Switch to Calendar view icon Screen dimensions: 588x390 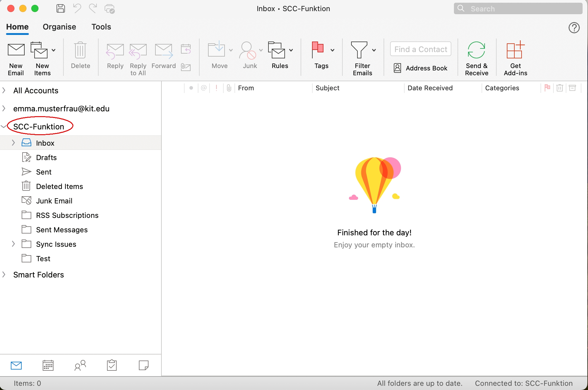[48, 365]
